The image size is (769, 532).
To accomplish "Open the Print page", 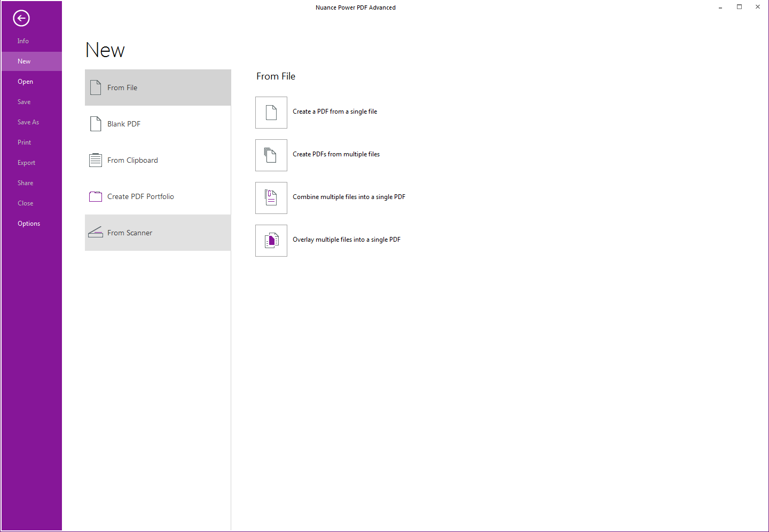I will pyautogui.click(x=24, y=142).
